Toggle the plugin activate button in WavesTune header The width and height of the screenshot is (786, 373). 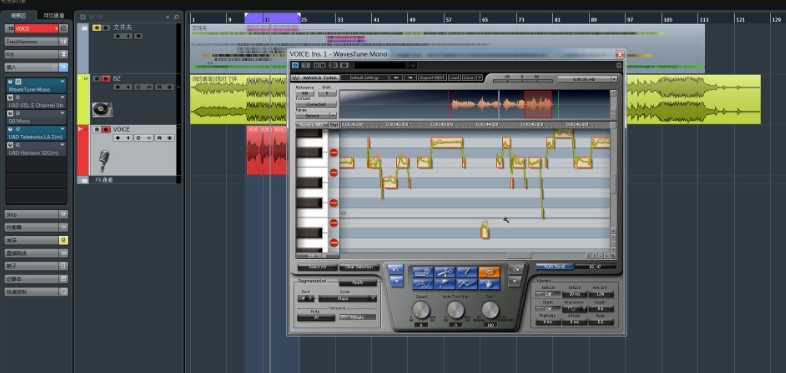point(295,65)
